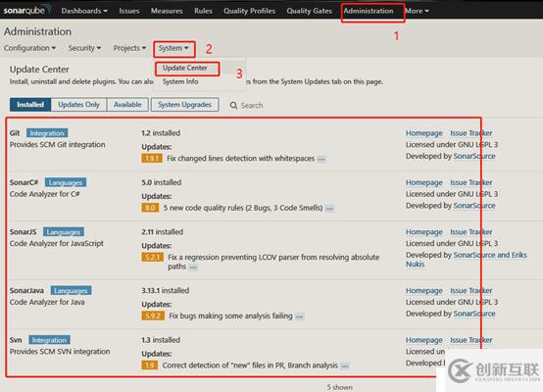Click the SonarC# plugin name
Image resolution: width=543 pixels, height=392 pixels.
[24, 182]
